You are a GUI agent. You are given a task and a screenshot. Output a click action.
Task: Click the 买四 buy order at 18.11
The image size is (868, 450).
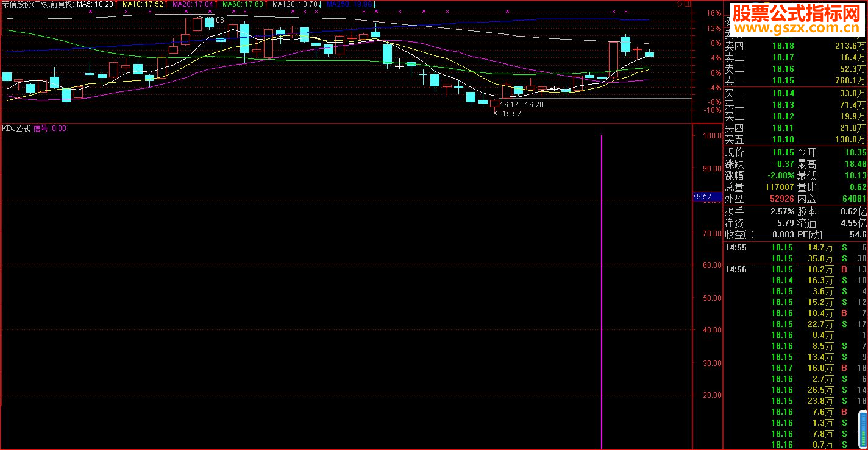click(x=795, y=128)
